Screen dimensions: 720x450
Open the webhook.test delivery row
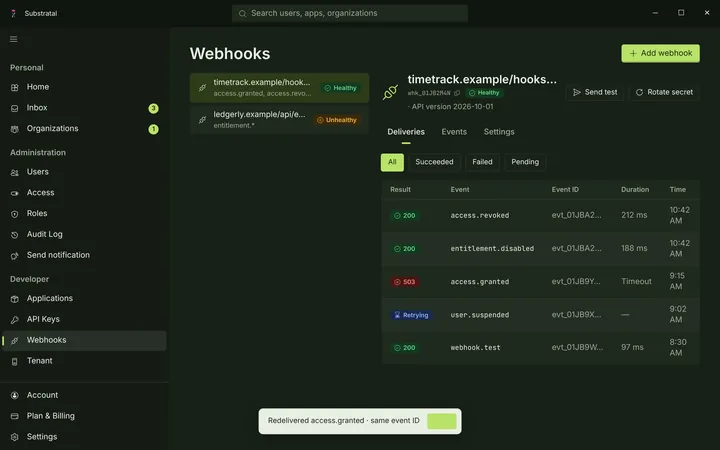click(540, 348)
